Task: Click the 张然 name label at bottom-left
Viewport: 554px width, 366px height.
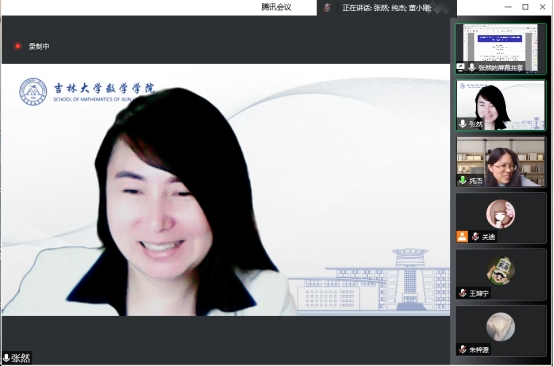Action: [21, 358]
